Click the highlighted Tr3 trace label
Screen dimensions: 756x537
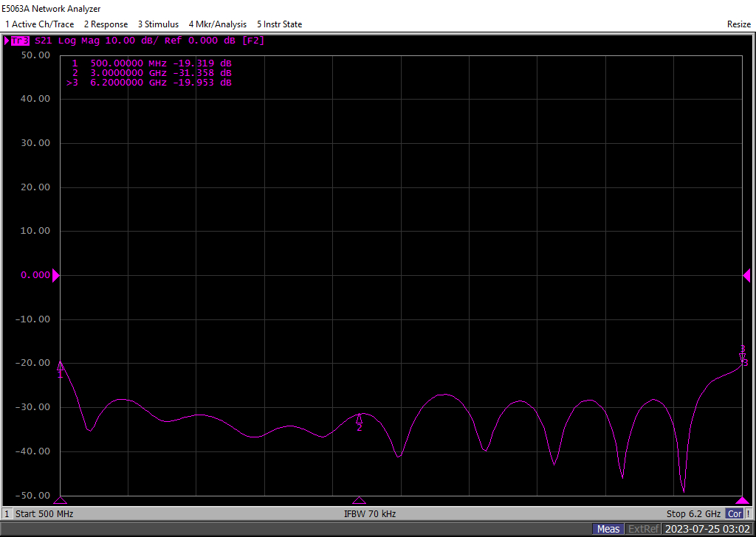point(18,41)
